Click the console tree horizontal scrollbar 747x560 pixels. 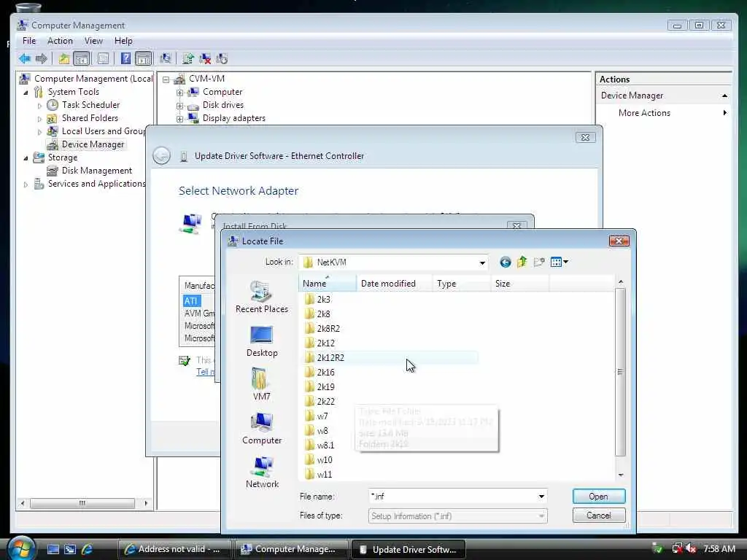[82, 503]
